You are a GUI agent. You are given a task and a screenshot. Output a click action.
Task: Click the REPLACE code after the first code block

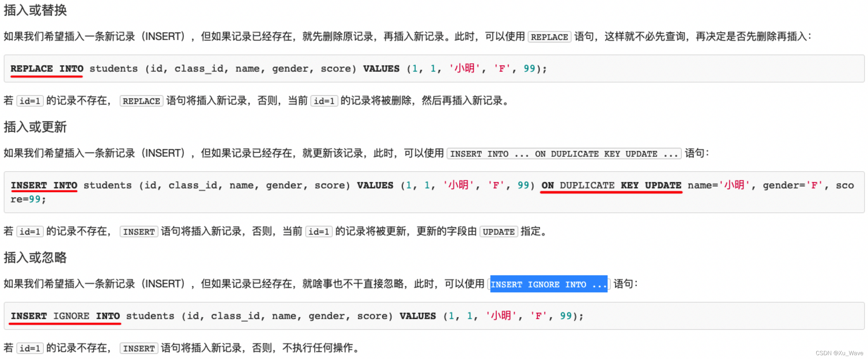pos(141,101)
